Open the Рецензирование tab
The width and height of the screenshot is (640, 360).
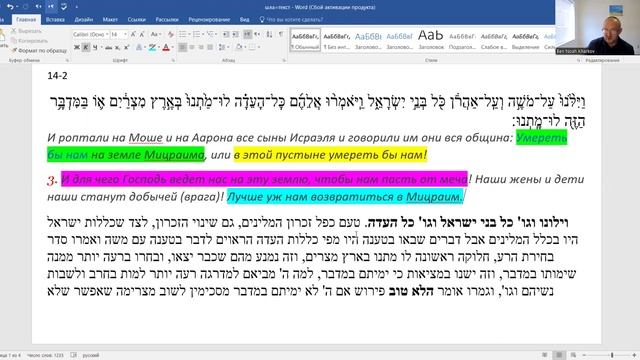pyautogui.click(x=209, y=19)
